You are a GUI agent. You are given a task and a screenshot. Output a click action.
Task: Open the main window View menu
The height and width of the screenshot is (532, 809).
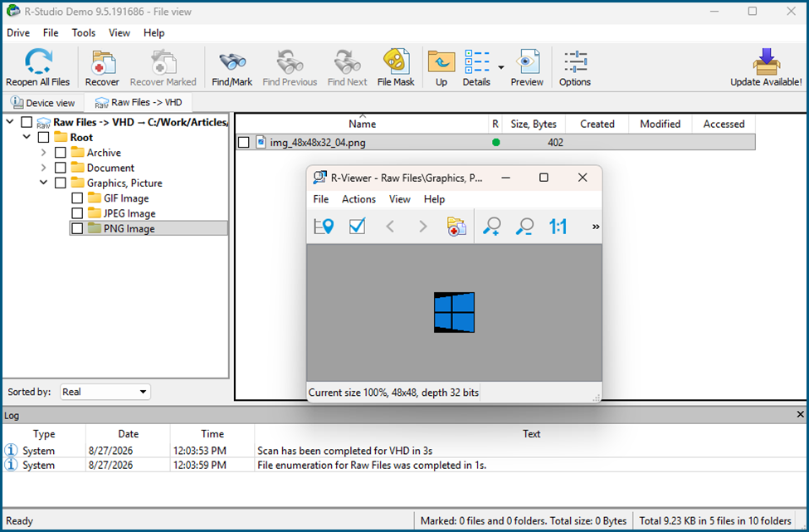119,32
